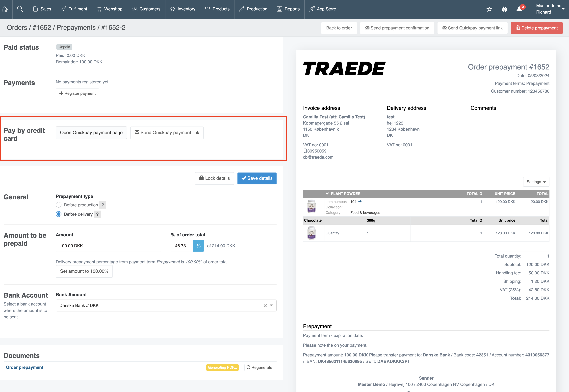The width and height of the screenshot is (569, 392).
Task: Click Register payment button
Action: point(78,94)
